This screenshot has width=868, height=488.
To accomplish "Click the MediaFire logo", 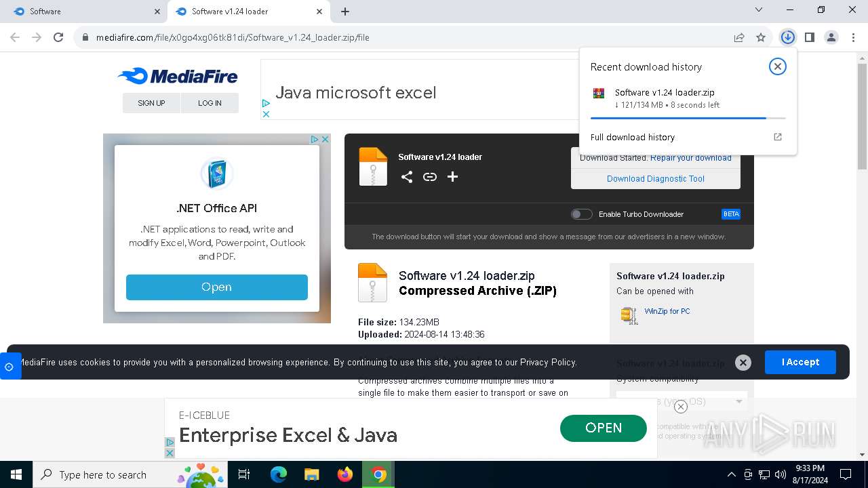I will [177, 76].
